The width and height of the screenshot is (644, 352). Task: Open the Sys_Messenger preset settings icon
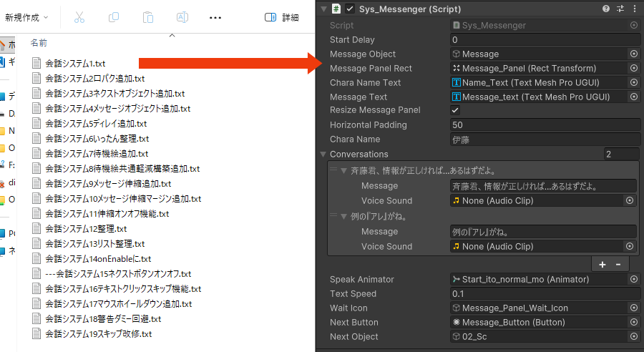point(620,9)
